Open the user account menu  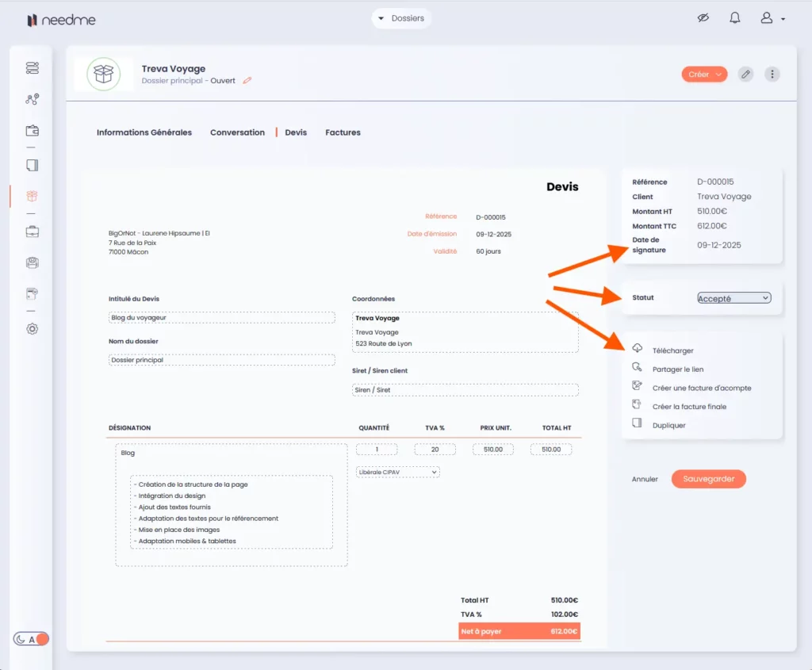(x=772, y=18)
